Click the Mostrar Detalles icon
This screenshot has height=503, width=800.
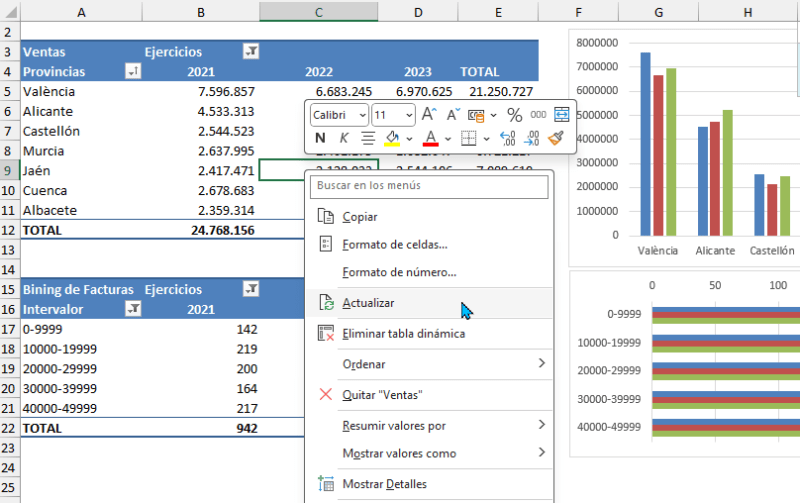pos(326,483)
